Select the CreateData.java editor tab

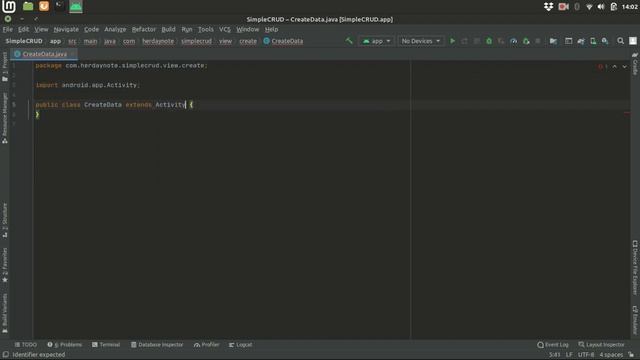coord(44,54)
